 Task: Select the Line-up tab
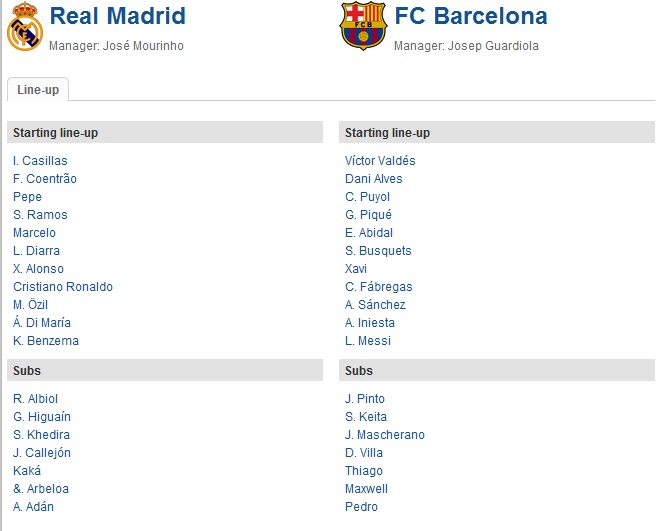pos(38,90)
